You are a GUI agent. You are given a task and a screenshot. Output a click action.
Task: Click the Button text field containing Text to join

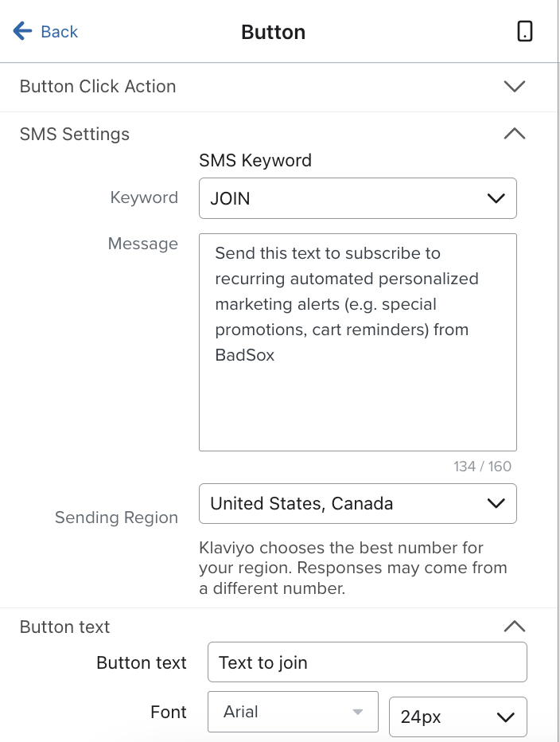point(367,662)
